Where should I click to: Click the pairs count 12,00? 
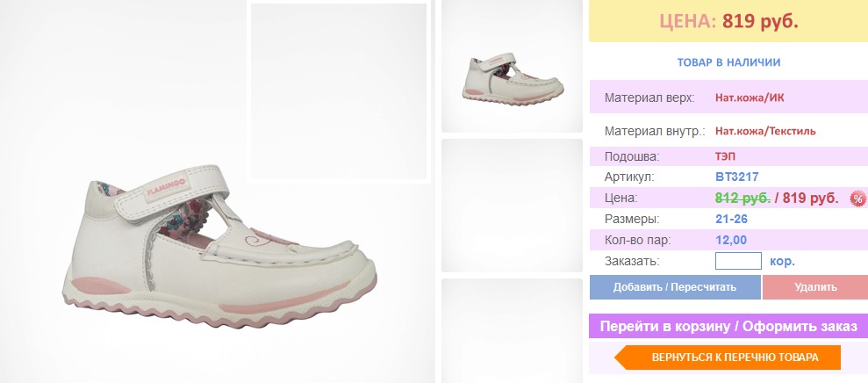[x=731, y=240]
